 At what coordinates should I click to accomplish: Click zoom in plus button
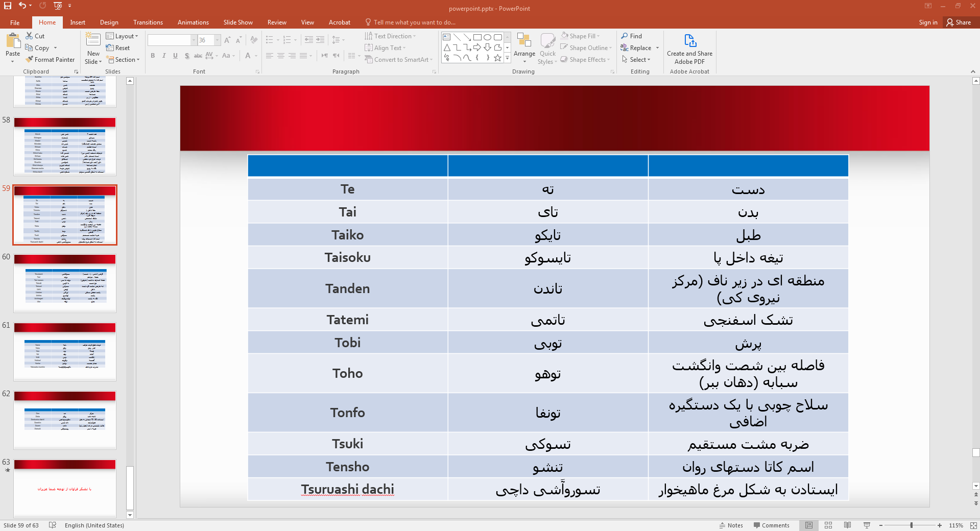940,525
